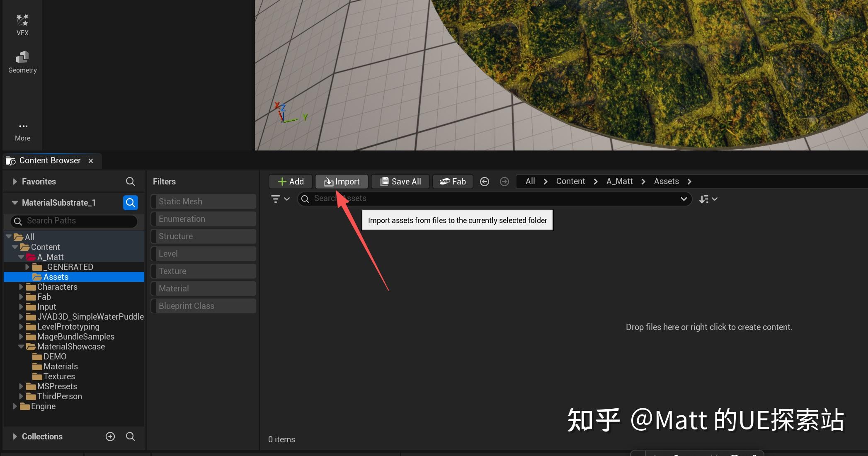Expand the Characters folder
Screen dimensions: 868x456
[22, 286]
